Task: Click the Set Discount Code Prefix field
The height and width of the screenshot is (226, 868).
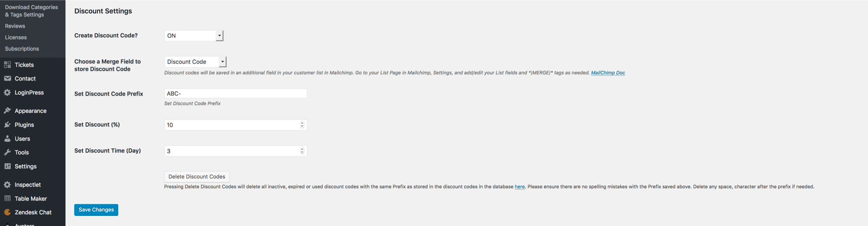Action: 235,93
